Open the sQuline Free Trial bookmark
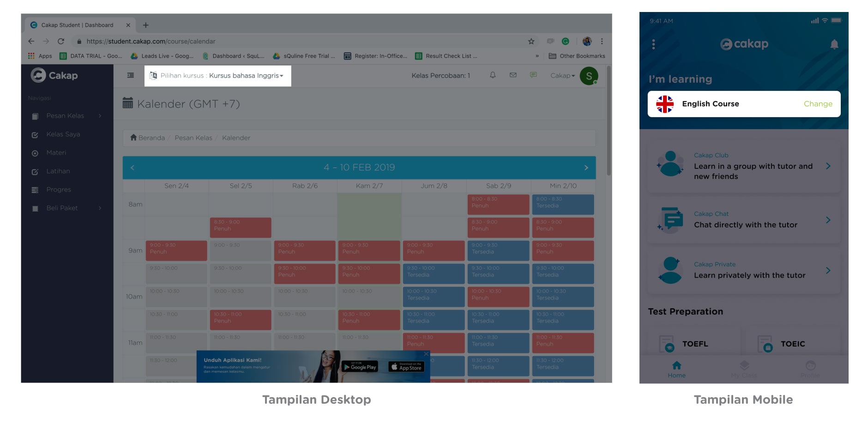868x424 pixels. [304, 56]
